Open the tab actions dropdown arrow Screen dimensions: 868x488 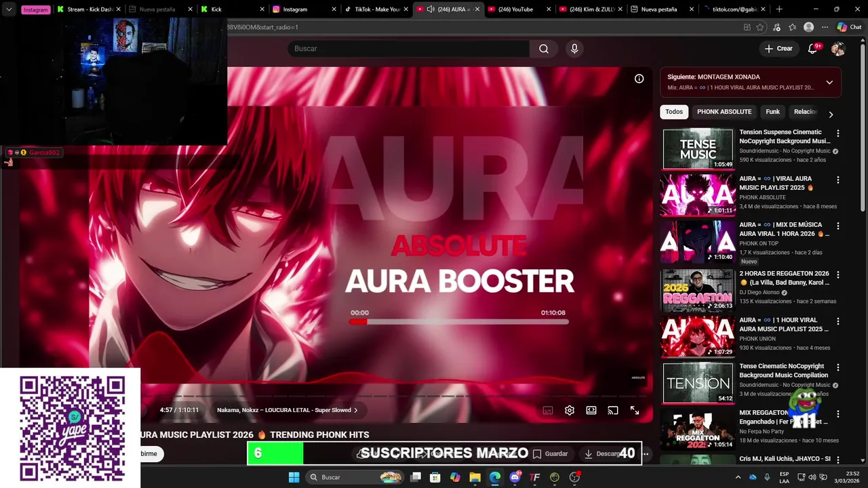9,9
